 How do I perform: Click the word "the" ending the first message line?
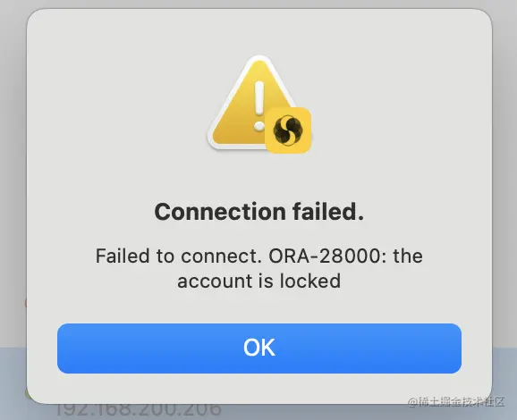pos(408,256)
